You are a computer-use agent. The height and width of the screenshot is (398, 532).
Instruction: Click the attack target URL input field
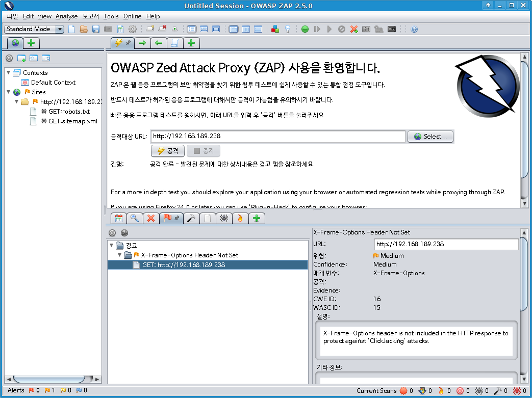278,136
